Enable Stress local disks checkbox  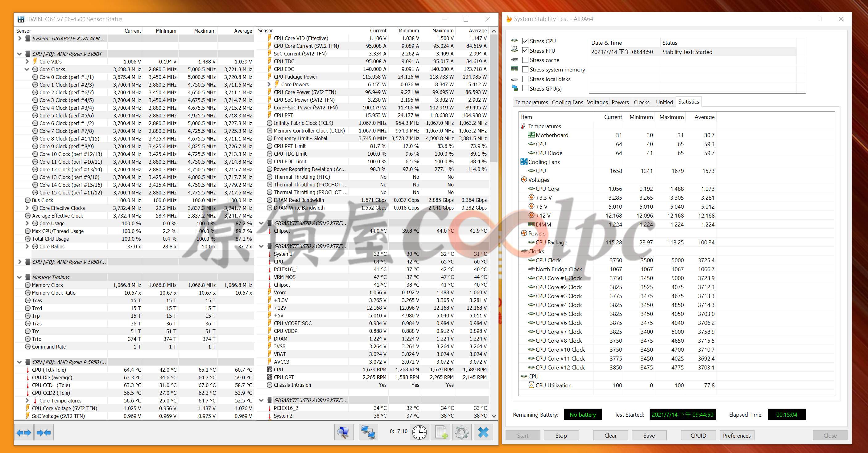(x=525, y=79)
